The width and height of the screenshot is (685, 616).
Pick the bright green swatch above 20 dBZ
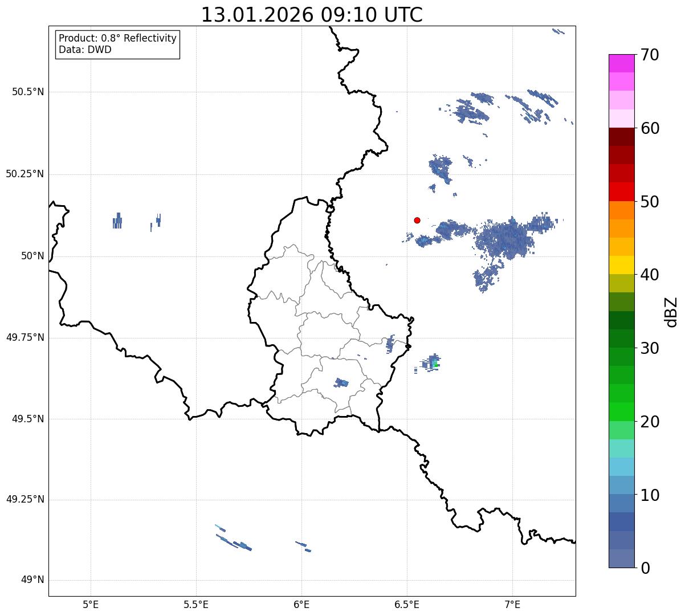click(x=621, y=411)
